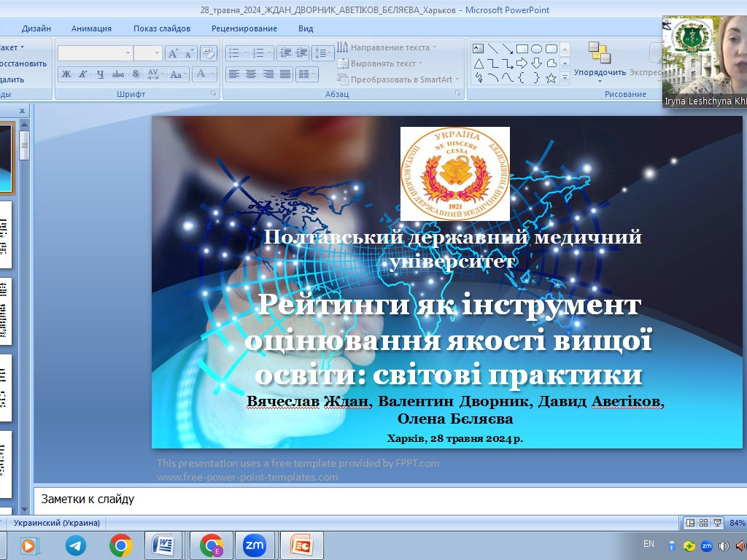Viewport: 747px width, 560px height.
Task: Decrease list indent level
Action: pos(285,53)
